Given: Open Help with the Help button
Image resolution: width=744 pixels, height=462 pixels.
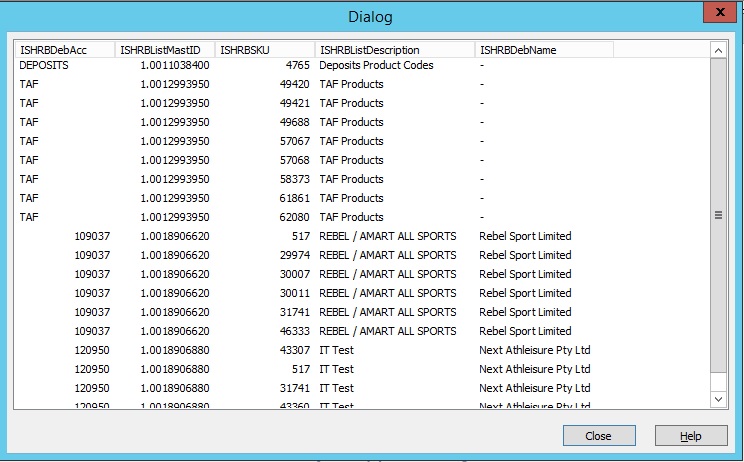Looking at the screenshot, I should 691,436.
